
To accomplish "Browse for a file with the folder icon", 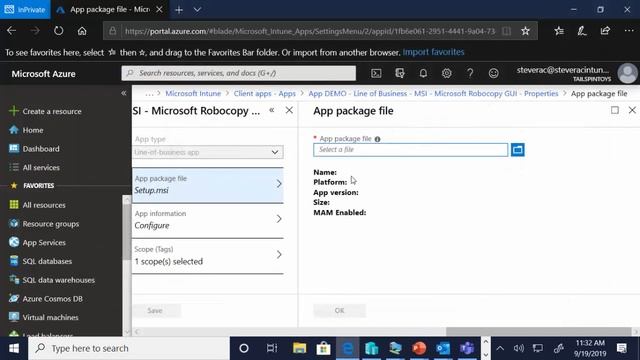I will click(518, 150).
